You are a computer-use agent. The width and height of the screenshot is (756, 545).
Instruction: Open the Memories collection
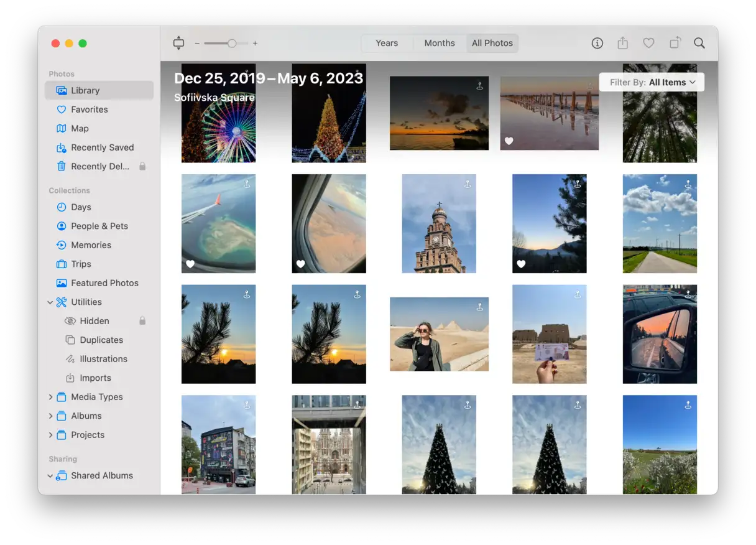click(x=91, y=245)
